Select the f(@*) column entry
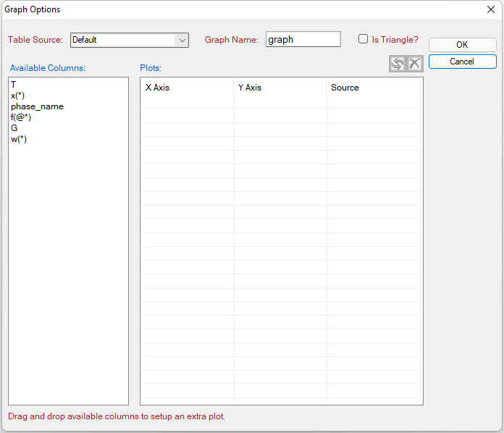 pyautogui.click(x=21, y=117)
